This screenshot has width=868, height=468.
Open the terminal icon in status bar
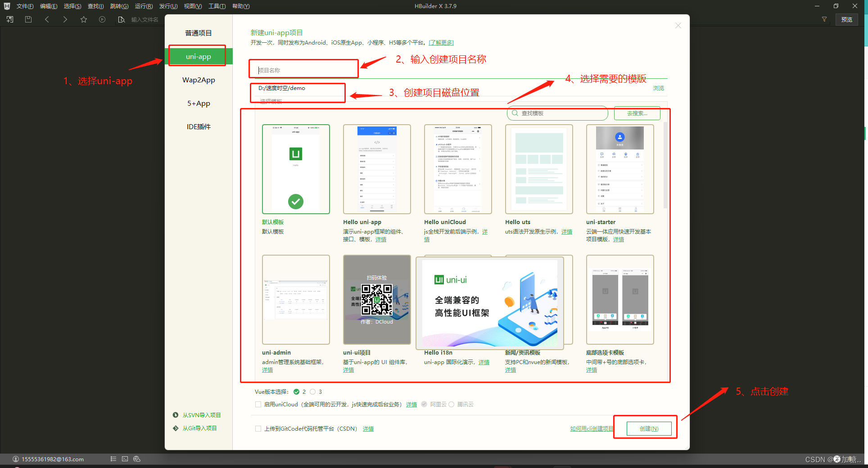tap(125, 459)
